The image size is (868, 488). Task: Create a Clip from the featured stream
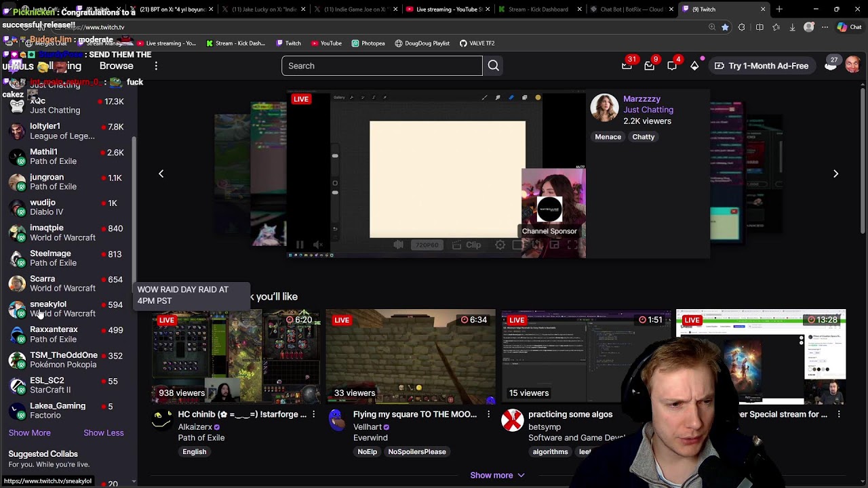tap(466, 245)
